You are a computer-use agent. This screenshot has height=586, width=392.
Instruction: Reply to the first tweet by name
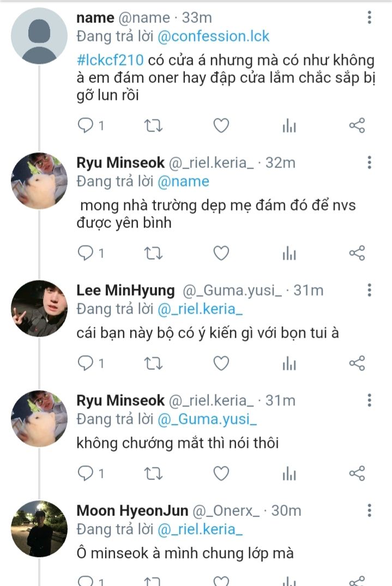coord(86,126)
